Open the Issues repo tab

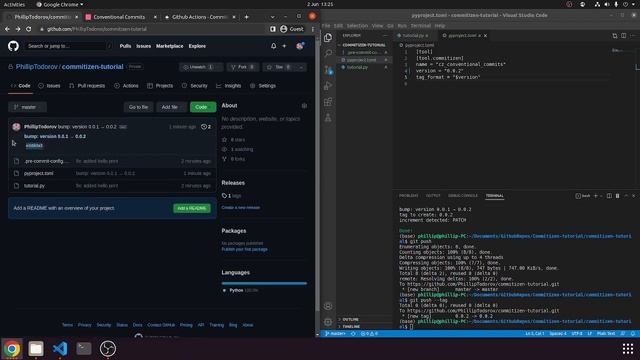(x=49, y=86)
